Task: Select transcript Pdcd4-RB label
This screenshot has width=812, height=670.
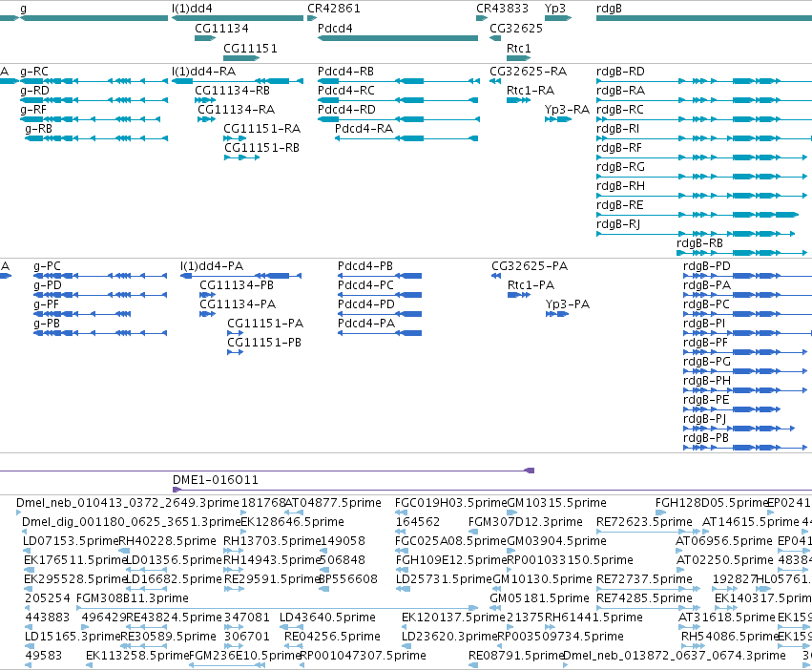Action: [345, 71]
